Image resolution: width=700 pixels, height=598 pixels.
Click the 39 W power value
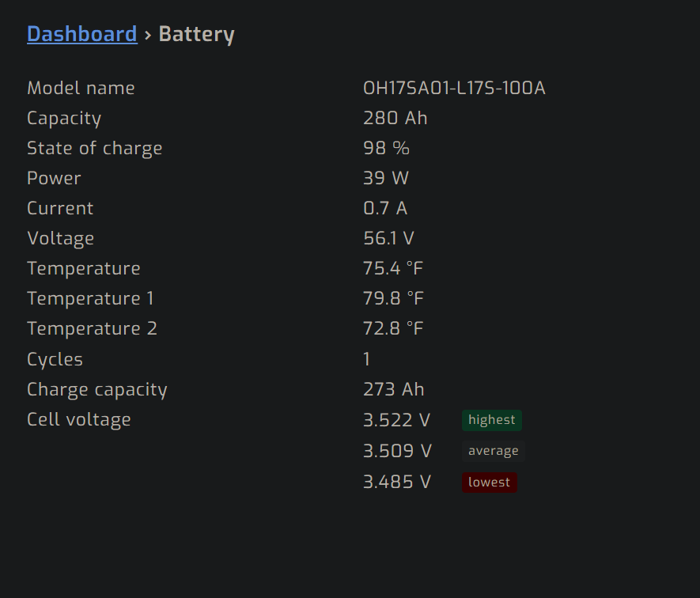[x=386, y=178]
